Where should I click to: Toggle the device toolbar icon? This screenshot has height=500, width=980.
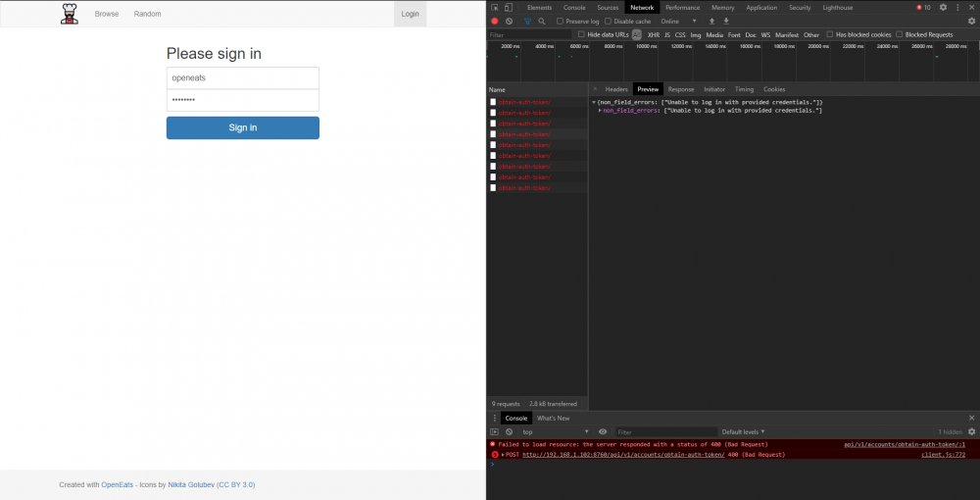508,8
